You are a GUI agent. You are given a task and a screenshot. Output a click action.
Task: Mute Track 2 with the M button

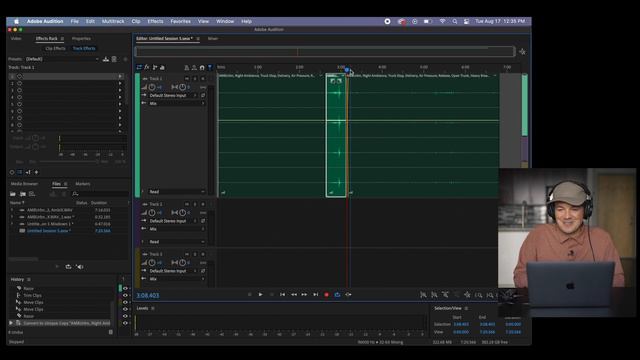pyautogui.click(x=187, y=204)
